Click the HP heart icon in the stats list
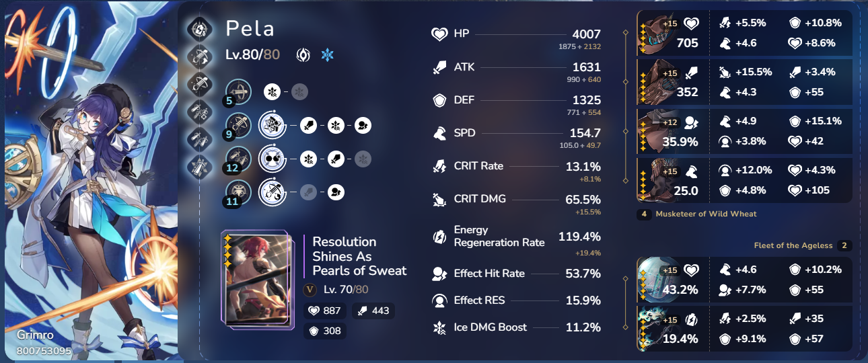The image size is (868, 363). click(439, 34)
